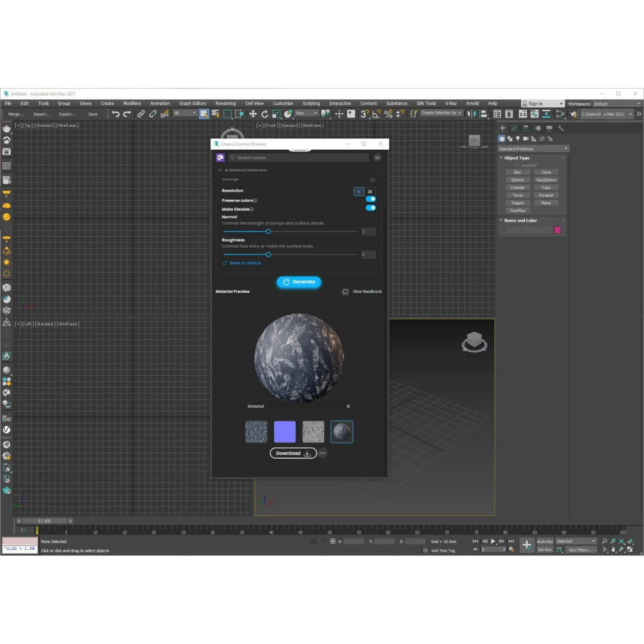The height and width of the screenshot is (644, 644).
Task: Click the three-dots more options button
Action: click(323, 453)
